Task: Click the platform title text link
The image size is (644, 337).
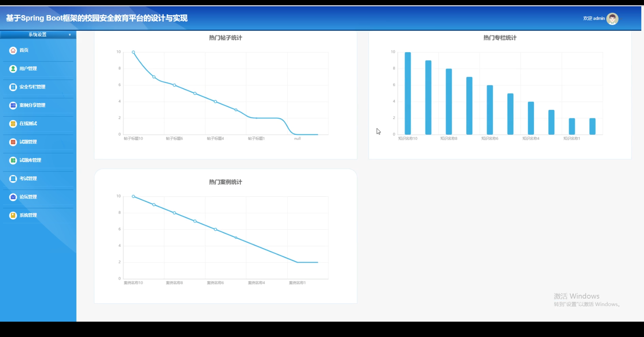Action: [97, 18]
